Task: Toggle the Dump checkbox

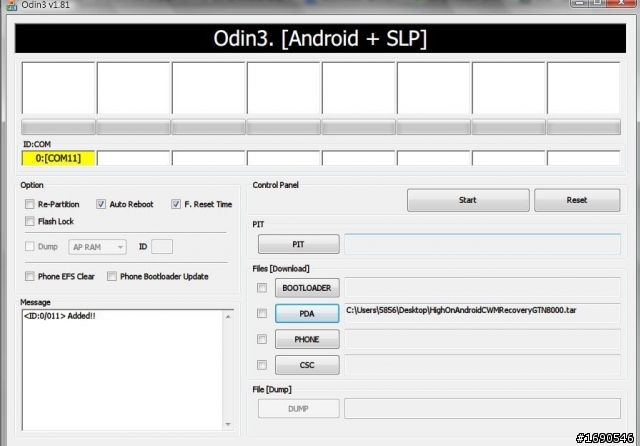Action: point(29,246)
